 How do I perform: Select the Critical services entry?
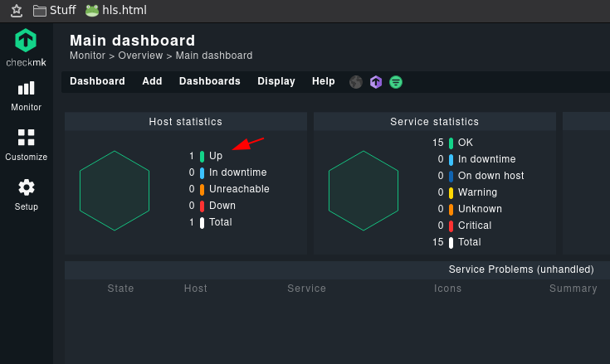coord(475,226)
